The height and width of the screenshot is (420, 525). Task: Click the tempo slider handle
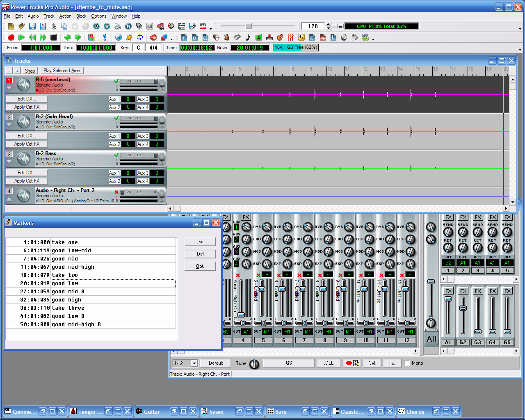249,26
